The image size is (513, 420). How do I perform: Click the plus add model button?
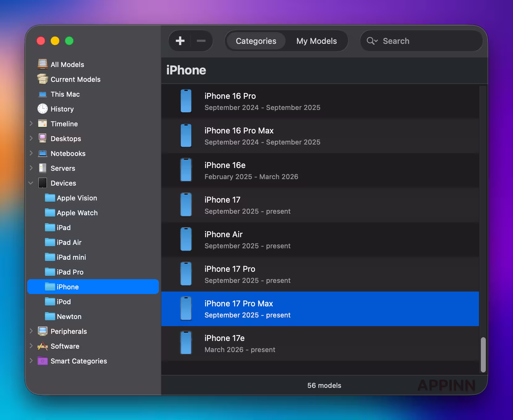point(180,41)
